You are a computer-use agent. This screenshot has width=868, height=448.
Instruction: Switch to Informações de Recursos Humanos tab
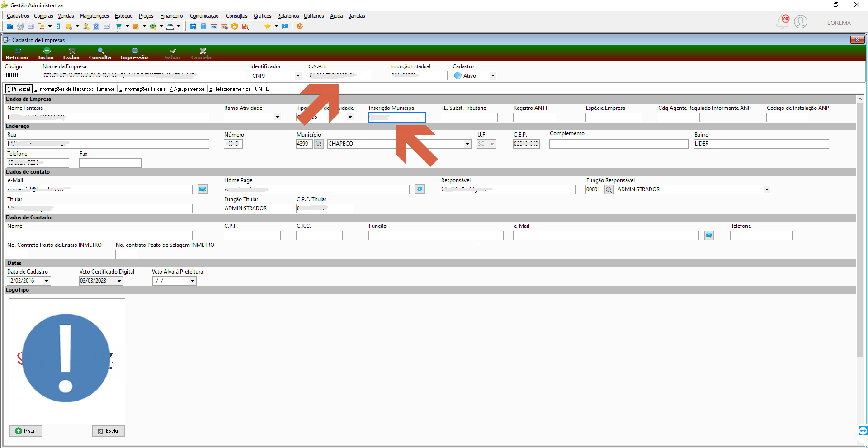click(x=75, y=89)
